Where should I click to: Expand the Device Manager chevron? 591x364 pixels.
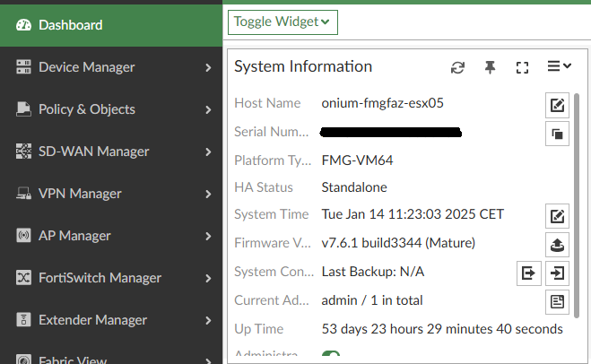[x=208, y=67]
